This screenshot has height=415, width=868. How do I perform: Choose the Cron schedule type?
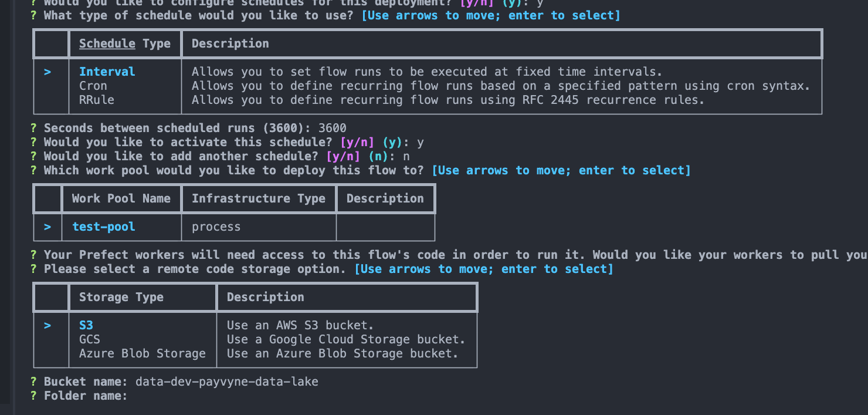pyautogui.click(x=93, y=86)
